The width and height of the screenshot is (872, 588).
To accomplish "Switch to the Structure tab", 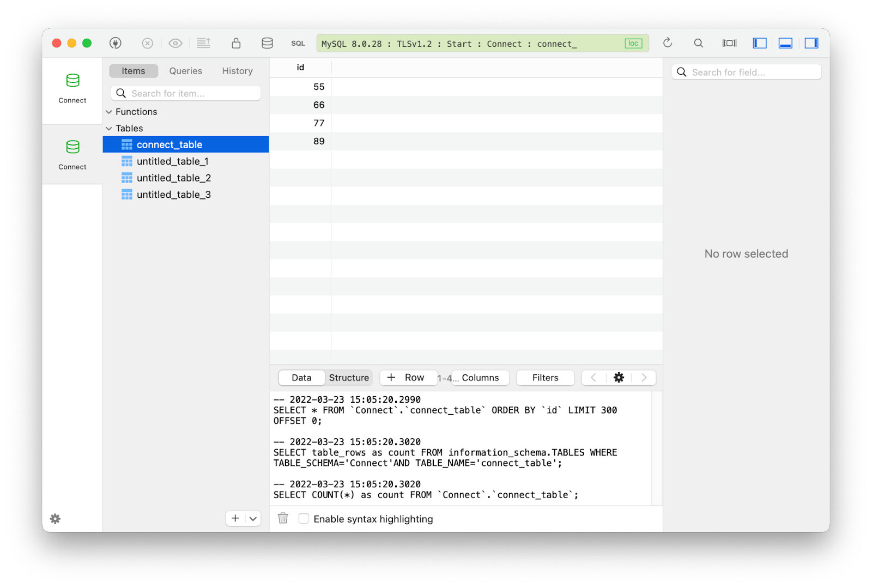I will [348, 378].
